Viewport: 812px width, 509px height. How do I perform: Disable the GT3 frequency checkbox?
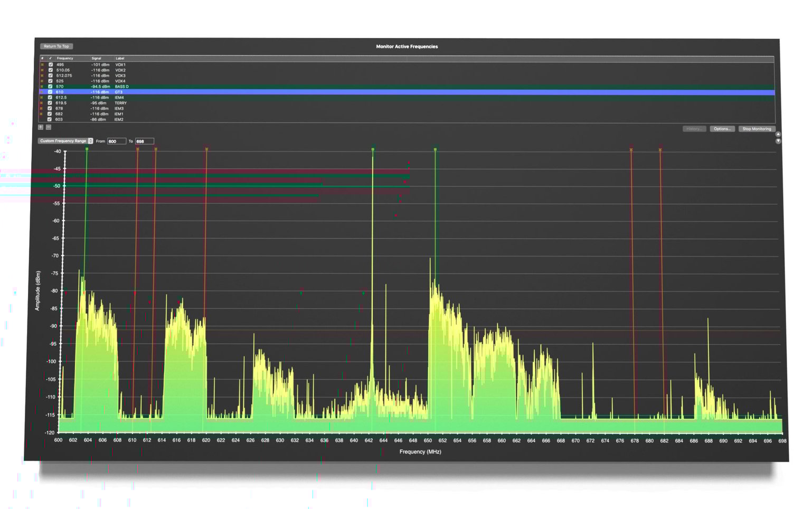point(51,92)
